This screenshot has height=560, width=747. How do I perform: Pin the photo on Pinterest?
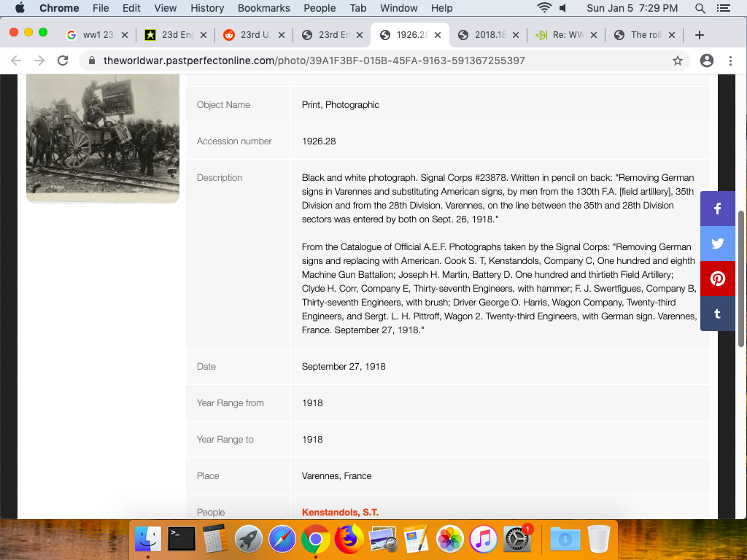pyautogui.click(x=718, y=279)
